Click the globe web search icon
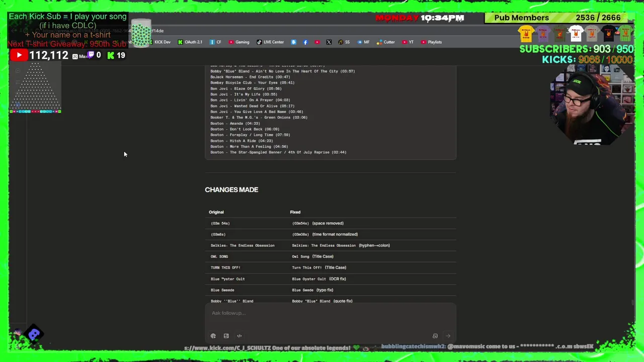The width and height of the screenshot is (644, 362). [x=213, y=336]
